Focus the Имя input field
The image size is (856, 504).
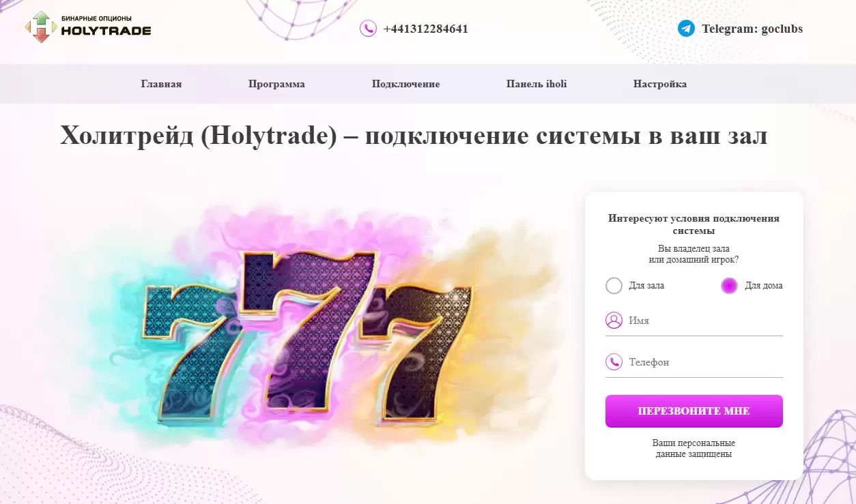pyautogui.click(x=694, y=321)
